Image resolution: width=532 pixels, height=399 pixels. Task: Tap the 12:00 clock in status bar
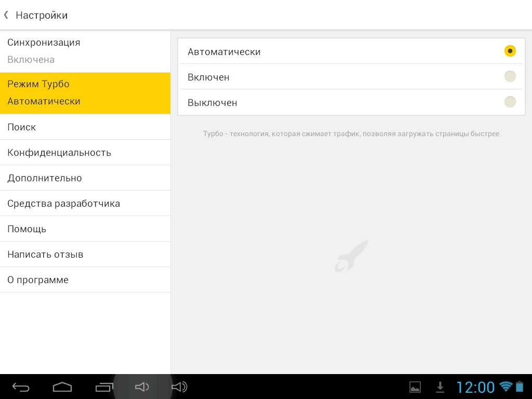click(475, 387)
